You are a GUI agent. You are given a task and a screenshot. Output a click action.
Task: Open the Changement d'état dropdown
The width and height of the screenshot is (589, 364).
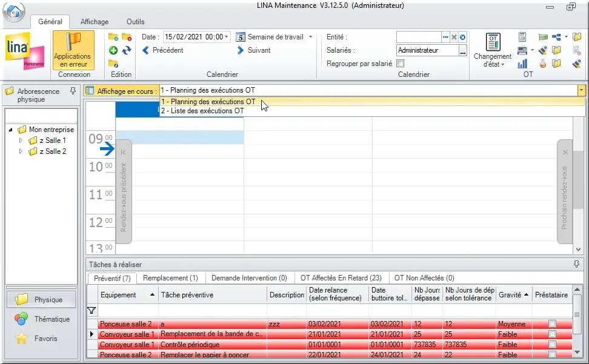pyautogui.click(x=493, y=50)
